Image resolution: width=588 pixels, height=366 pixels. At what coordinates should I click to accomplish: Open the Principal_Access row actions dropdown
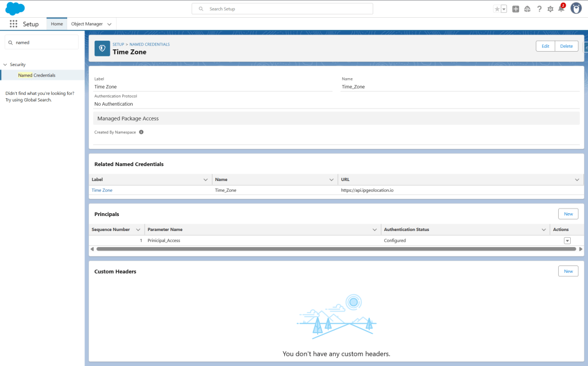(x=567, y=241)
